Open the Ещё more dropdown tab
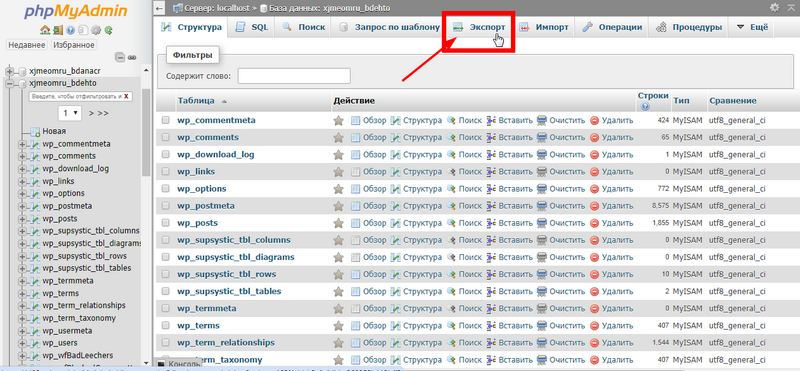Viewport: 800px width, 371px height. [x=752, y=27]
